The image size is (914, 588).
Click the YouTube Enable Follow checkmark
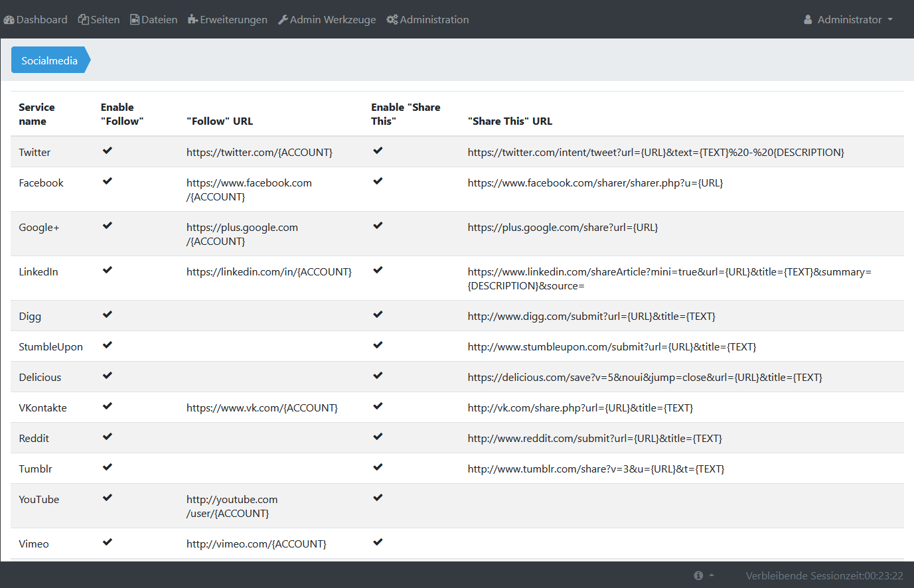pos(108,498)
